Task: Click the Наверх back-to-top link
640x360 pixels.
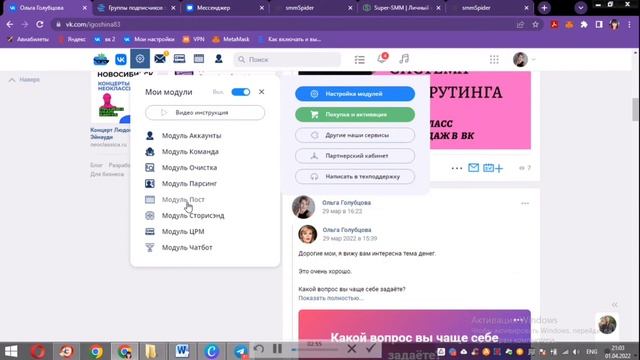Action: (25, 80)
